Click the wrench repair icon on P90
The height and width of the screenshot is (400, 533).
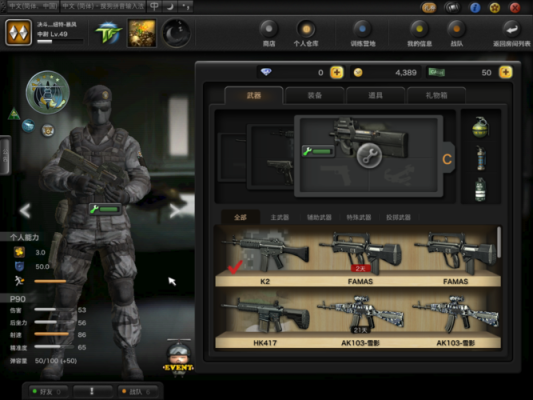click(x=369, y=156)
